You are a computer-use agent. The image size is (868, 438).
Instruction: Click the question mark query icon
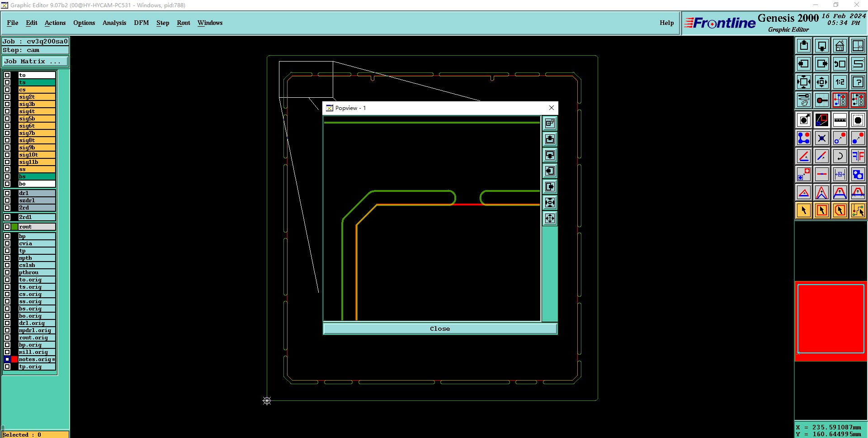858,82
